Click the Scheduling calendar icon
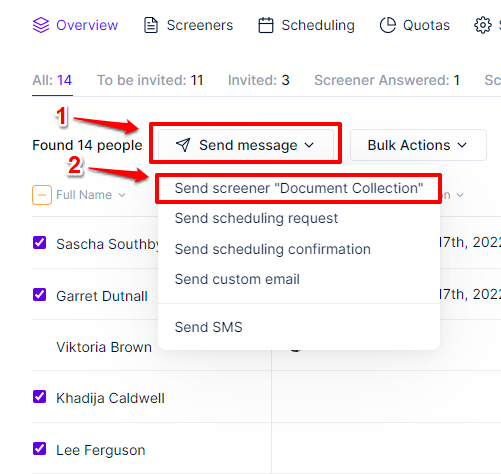Viewport: 501px width, 474px height. click(x=266, y=25)
